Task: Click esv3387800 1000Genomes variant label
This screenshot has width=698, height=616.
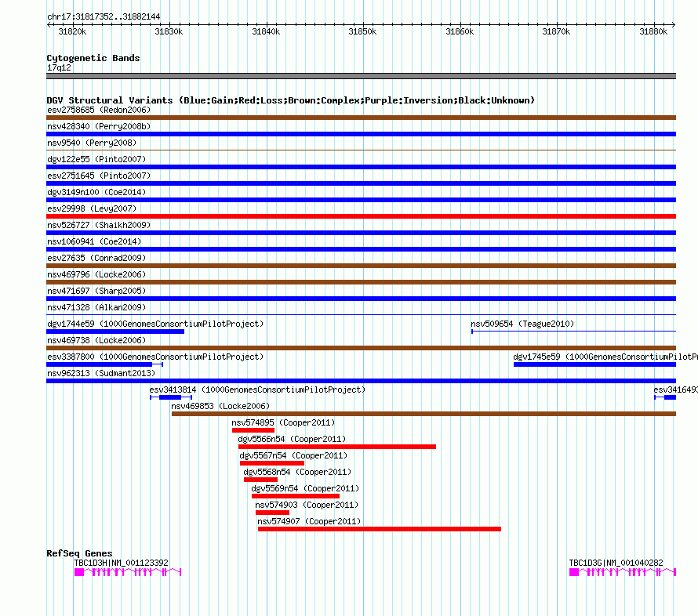Action: pos(155,357)
